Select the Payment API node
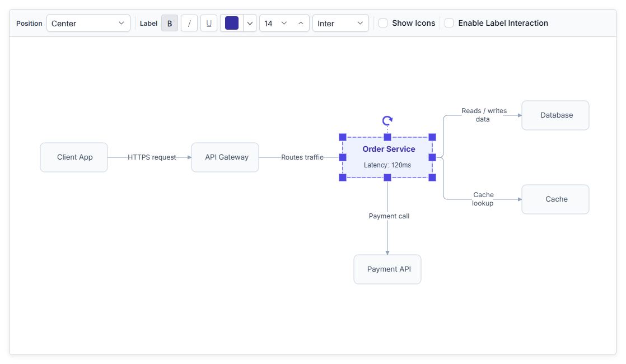The image size is (626, 364). coord(387,269)
